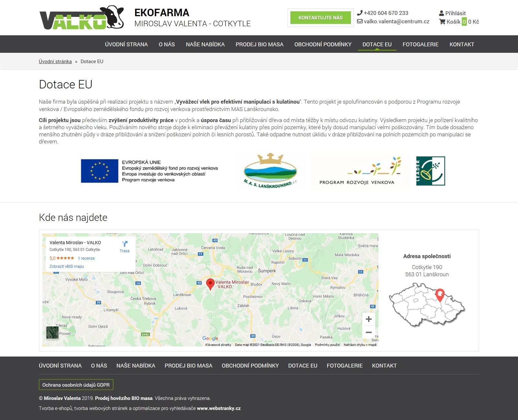
Task: Zoom out the map with minus button
Action: [368, 332]
